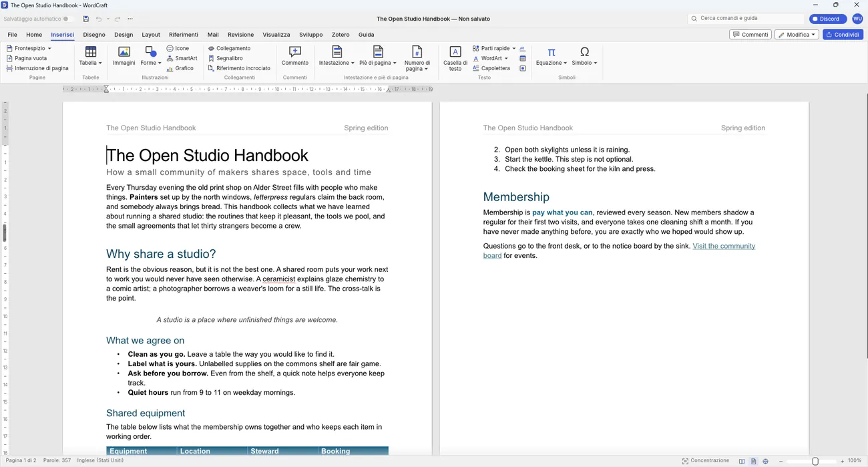
Task: Undo the last action
Action: (99, 19)
